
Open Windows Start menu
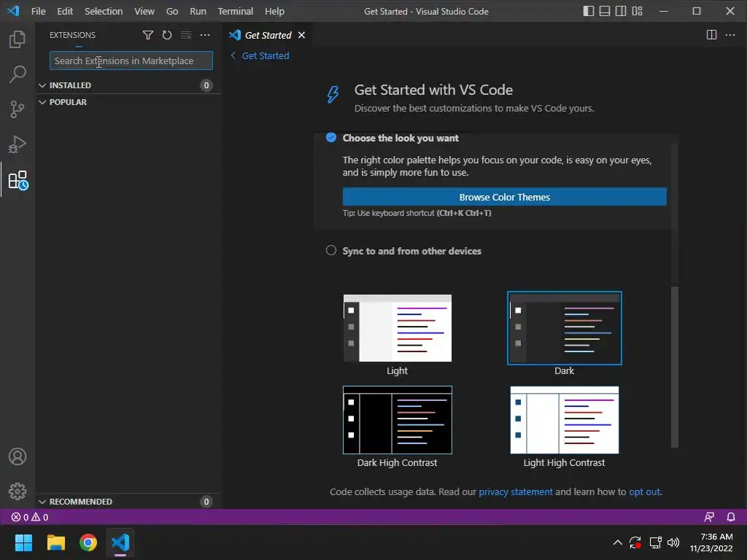click(23, 542)
